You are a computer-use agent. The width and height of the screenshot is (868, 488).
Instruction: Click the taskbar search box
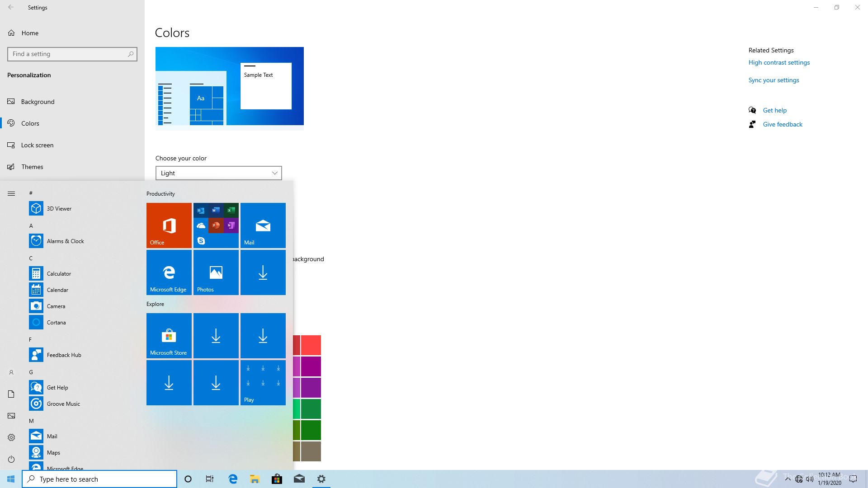click(x=99, y=479)
